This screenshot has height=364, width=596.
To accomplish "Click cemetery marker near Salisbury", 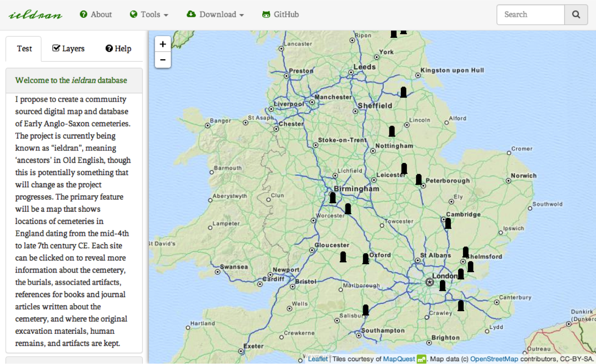I will [366, 310].
